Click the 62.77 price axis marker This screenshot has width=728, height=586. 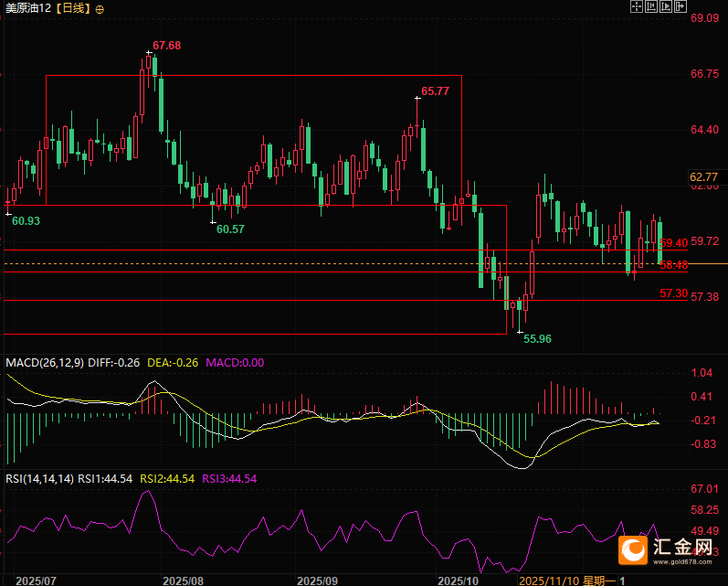pos(704,176)
